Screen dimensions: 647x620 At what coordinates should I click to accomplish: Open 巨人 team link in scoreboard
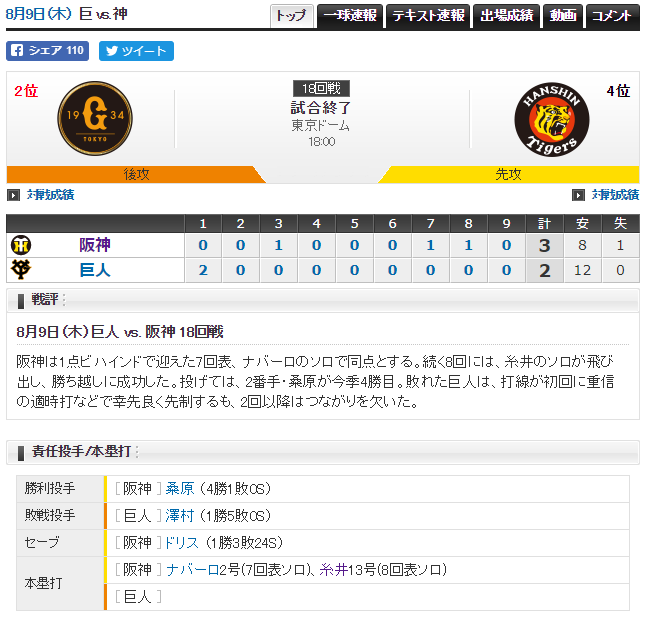pos(95,270)
